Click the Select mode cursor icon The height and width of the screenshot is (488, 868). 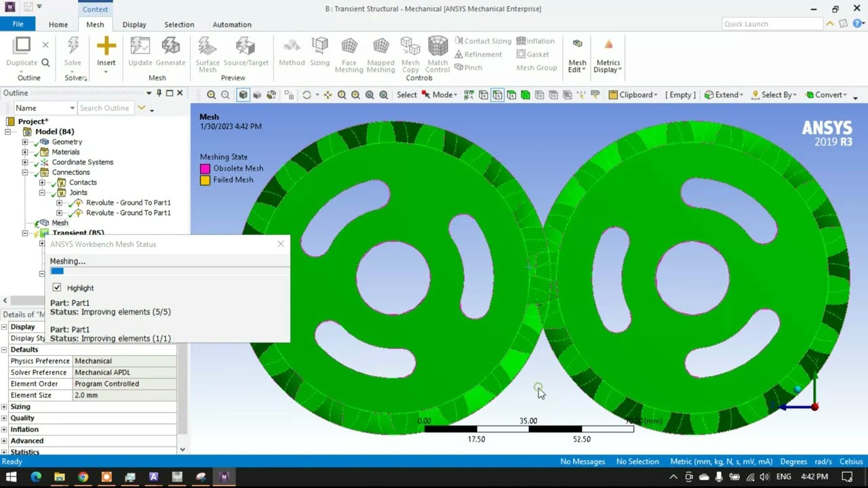point(426,95)
